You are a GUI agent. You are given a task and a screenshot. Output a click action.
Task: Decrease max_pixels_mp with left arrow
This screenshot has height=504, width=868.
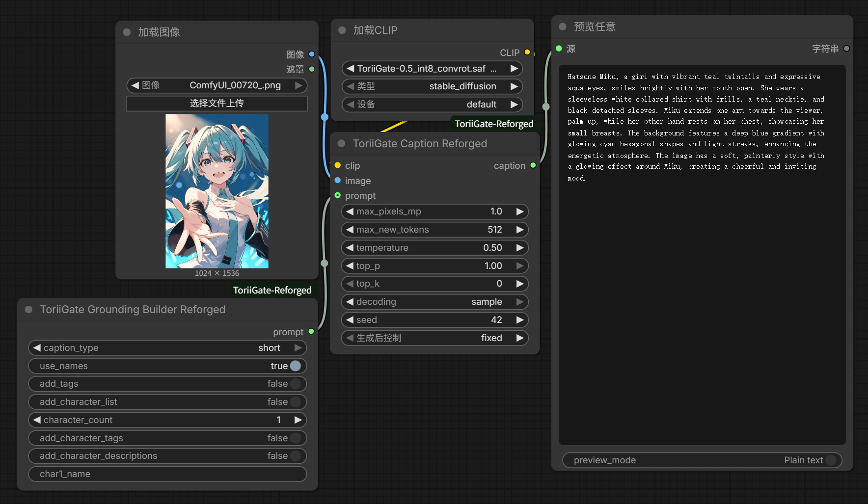click(350, 212)
